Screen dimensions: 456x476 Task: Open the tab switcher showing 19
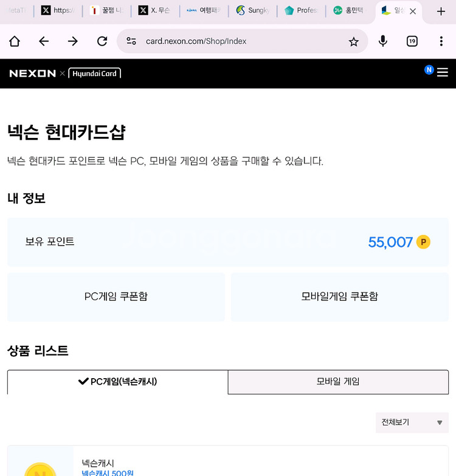pyautogui.click(x=412, y=41)
